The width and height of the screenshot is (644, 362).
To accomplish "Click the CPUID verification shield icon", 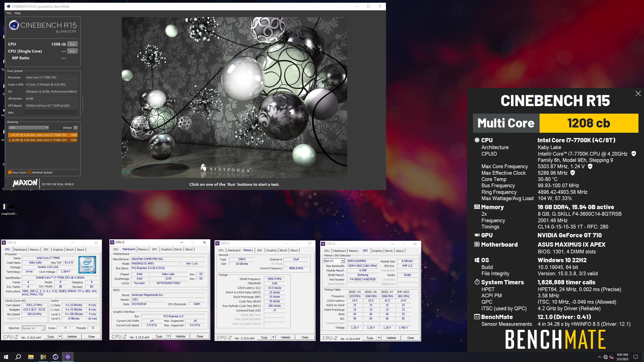I will [x=634, y=154].
